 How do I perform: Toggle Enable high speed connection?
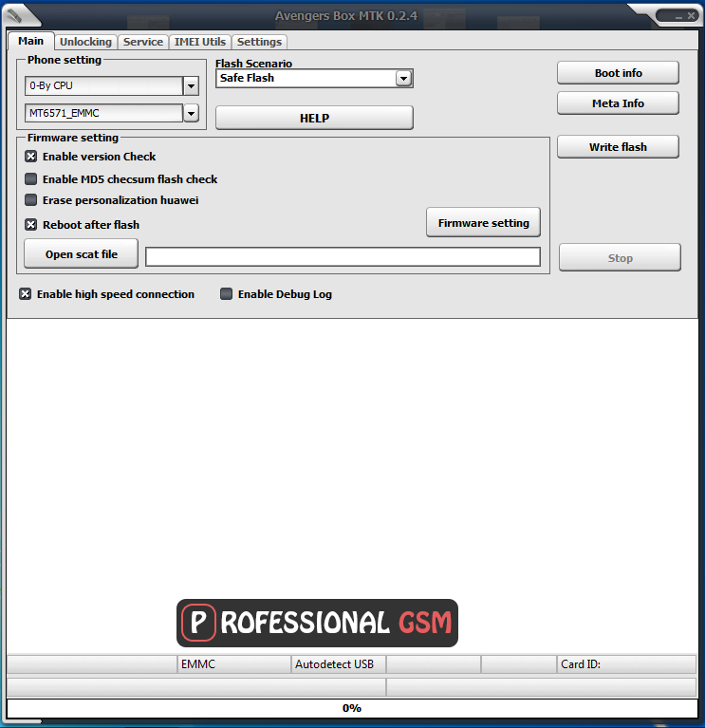click(25, 294)
